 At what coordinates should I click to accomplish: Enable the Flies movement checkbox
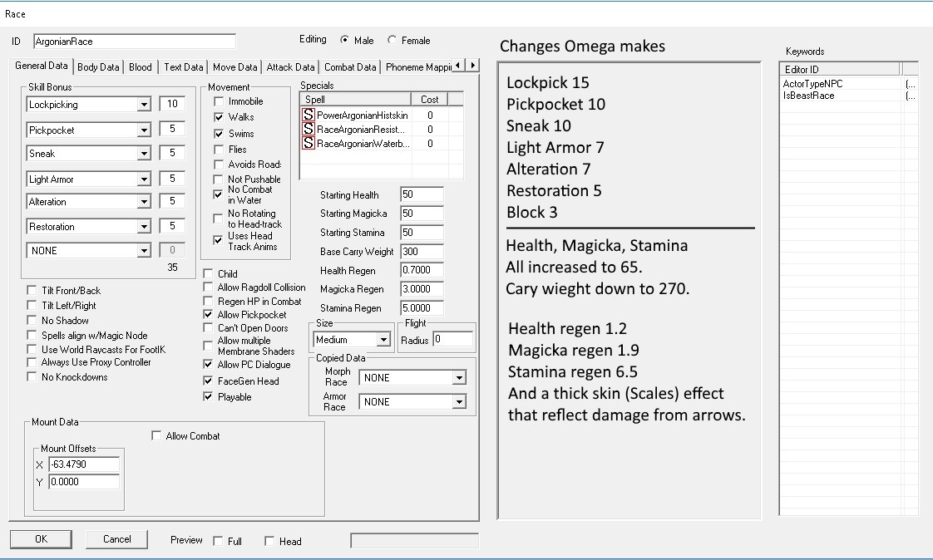point(219,150)
